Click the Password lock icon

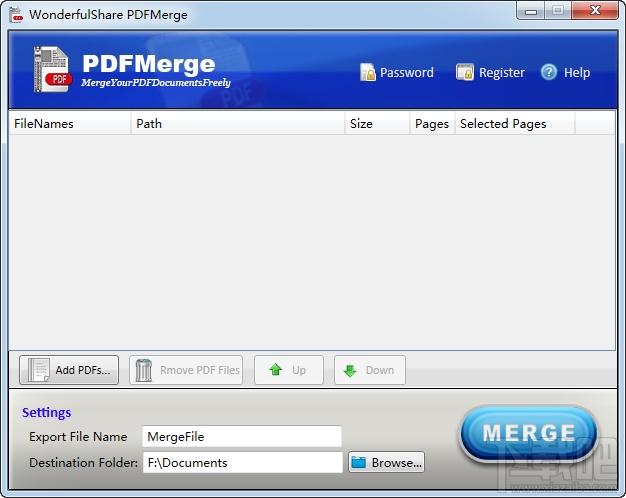pyautogui.click(x=368, y=72)
